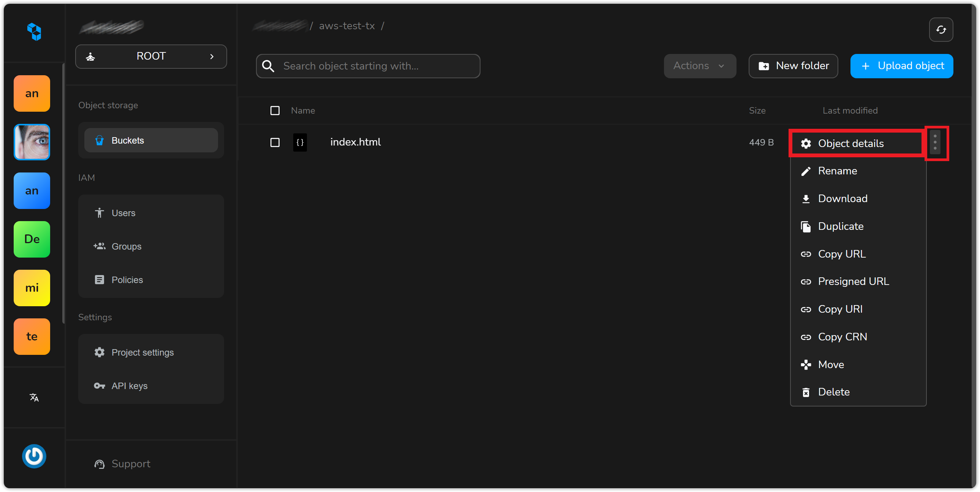The width and height of the screenshot is (980, 492).
Task: Select Presigned URL menu entry
Action: 858,281
